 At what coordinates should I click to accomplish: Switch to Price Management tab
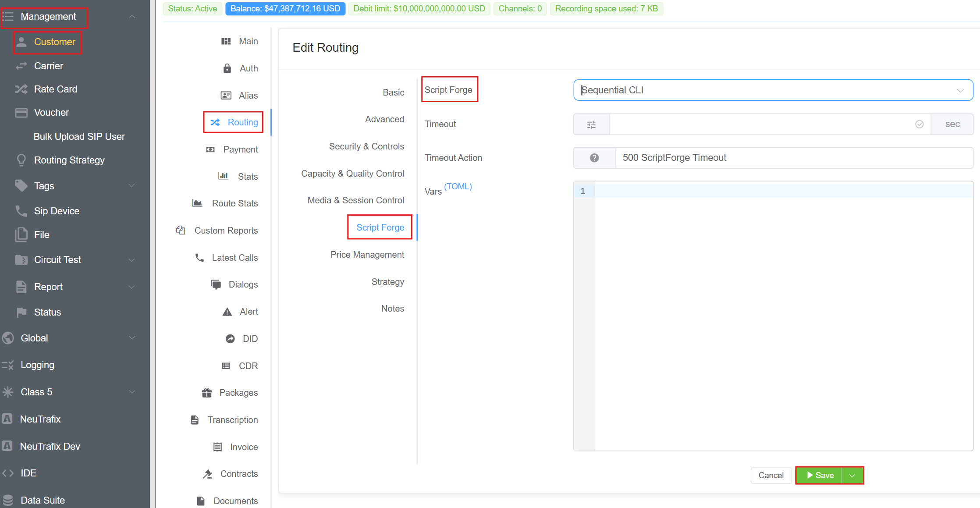click(367, 255)
